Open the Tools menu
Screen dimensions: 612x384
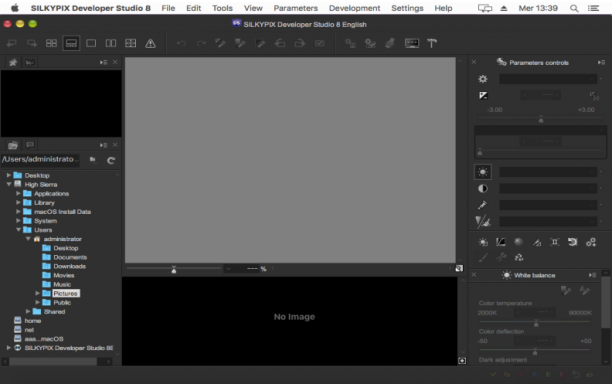coord(222,8)
